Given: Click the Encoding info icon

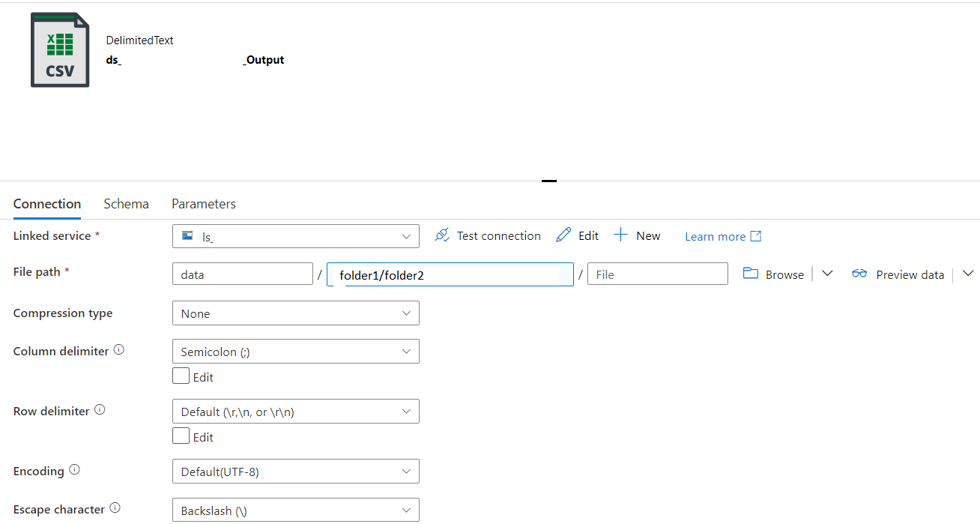Looking at the screenshot, I should (74, 470).
